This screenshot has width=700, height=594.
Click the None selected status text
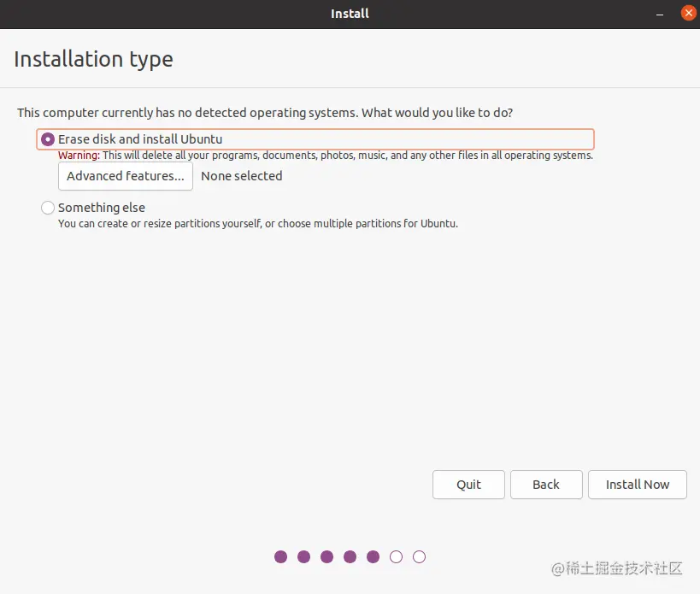click(x=242, y=176)
